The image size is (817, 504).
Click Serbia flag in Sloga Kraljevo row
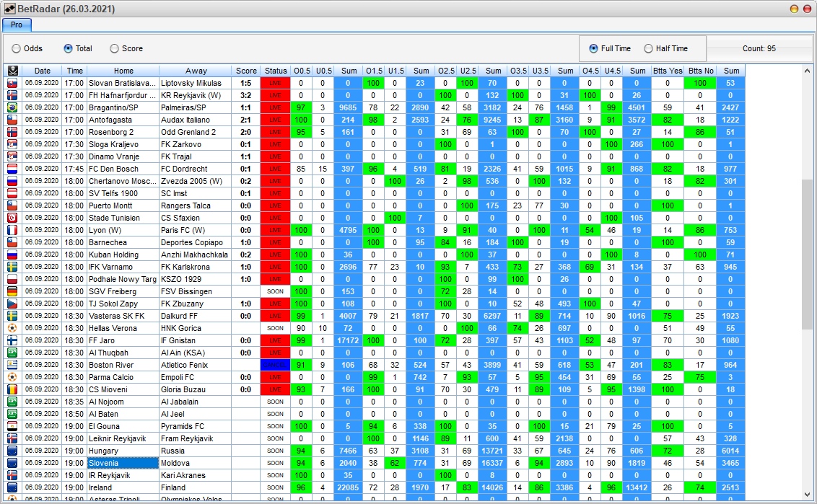(12, 144)
